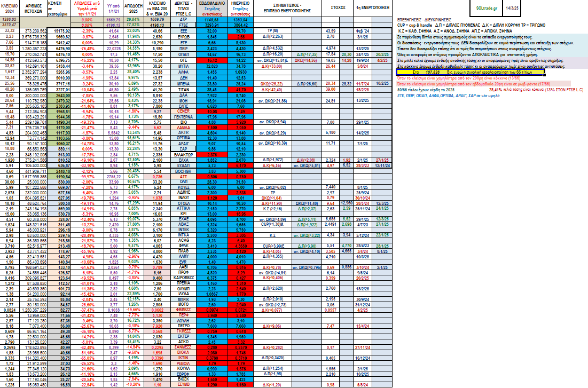Click the ΚΛΕΙΣΙΜΟ 2024 column header

(10, 9)
